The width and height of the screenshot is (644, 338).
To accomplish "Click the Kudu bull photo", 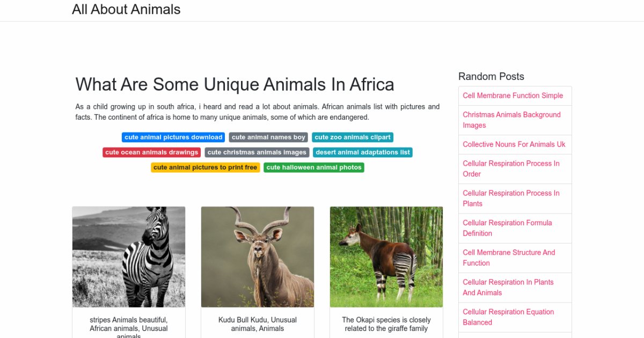I will point(258,257).
